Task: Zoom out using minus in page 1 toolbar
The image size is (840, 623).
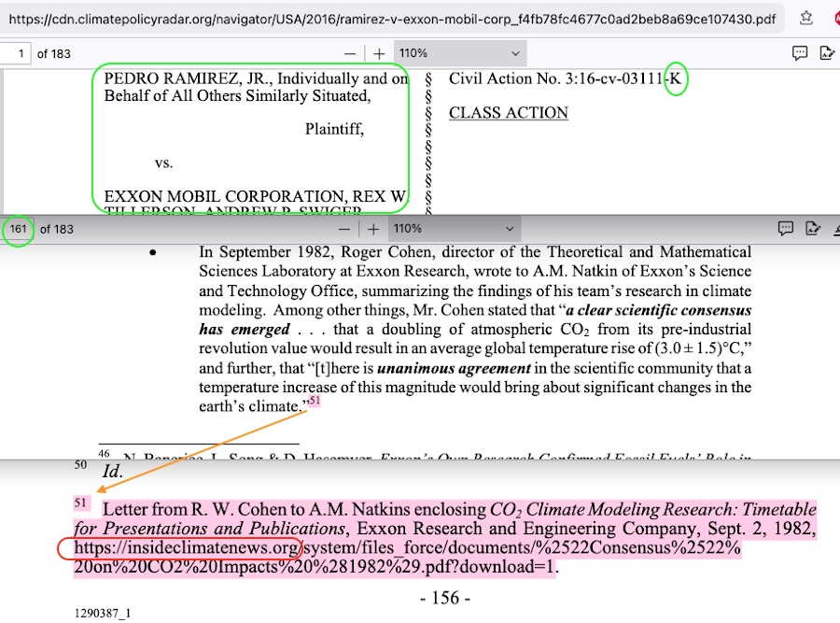Action: [x=350, y=54]
